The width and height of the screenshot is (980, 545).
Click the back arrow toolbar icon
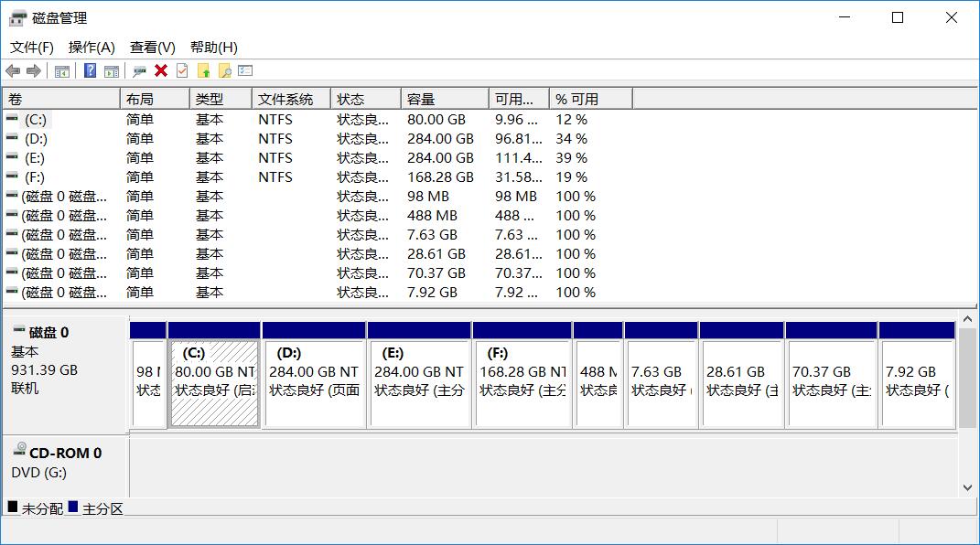pyautogui.click(x=13, y=70)
